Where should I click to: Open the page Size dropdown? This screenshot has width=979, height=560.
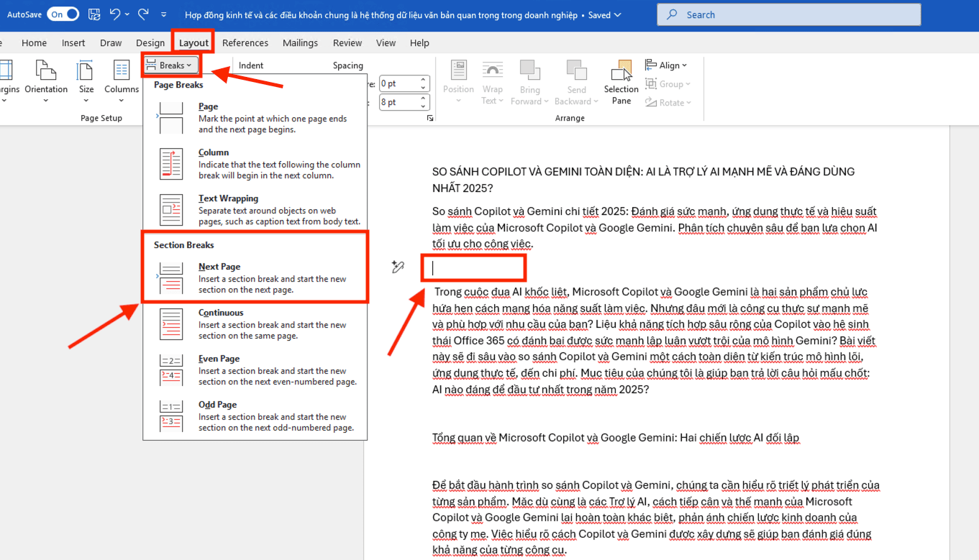[x=86, y=81]
